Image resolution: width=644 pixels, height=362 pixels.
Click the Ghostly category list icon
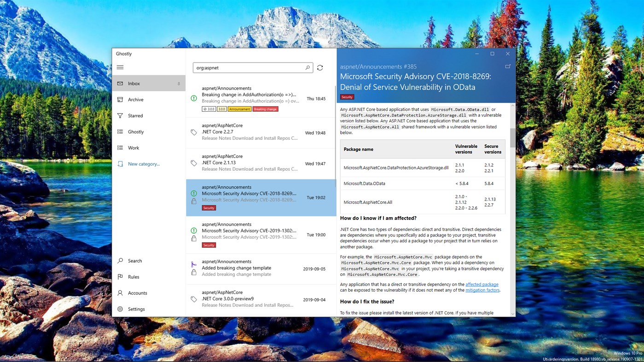[120, 132]
